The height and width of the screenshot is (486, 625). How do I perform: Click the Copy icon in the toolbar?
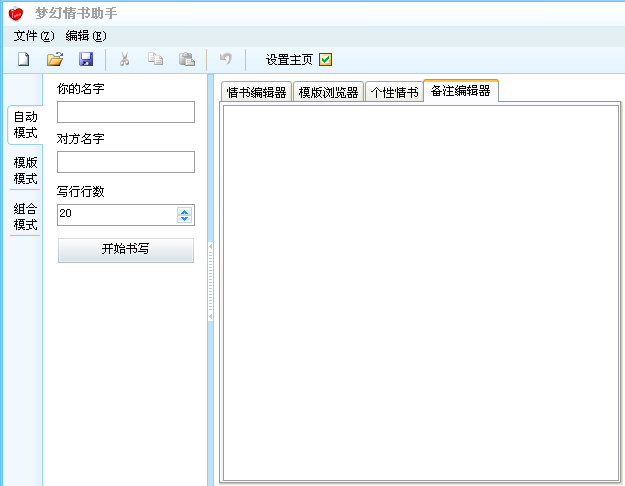[x=155, y=59]
